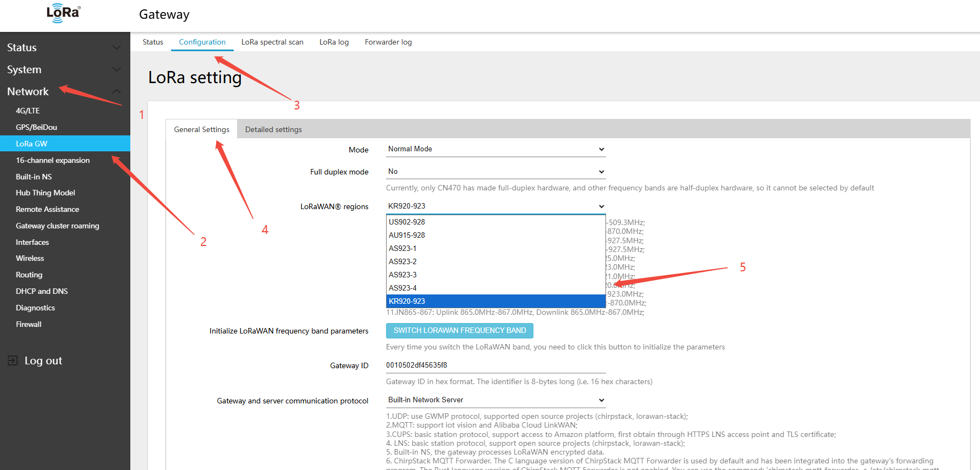Open 16-channel expansion in the sidebar

[53, 160]
